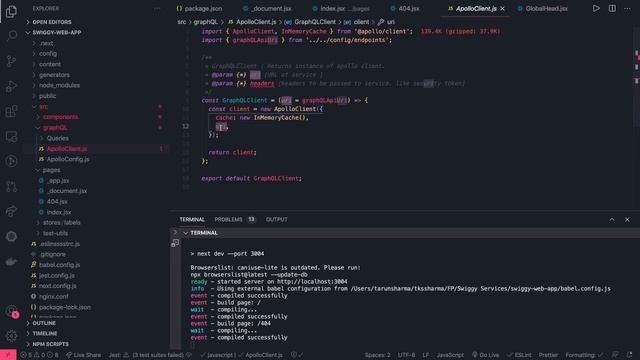Viewport: 640px width, 360px height.
Task: Open jest.config.js file in explorer
Action: (97, 276)
